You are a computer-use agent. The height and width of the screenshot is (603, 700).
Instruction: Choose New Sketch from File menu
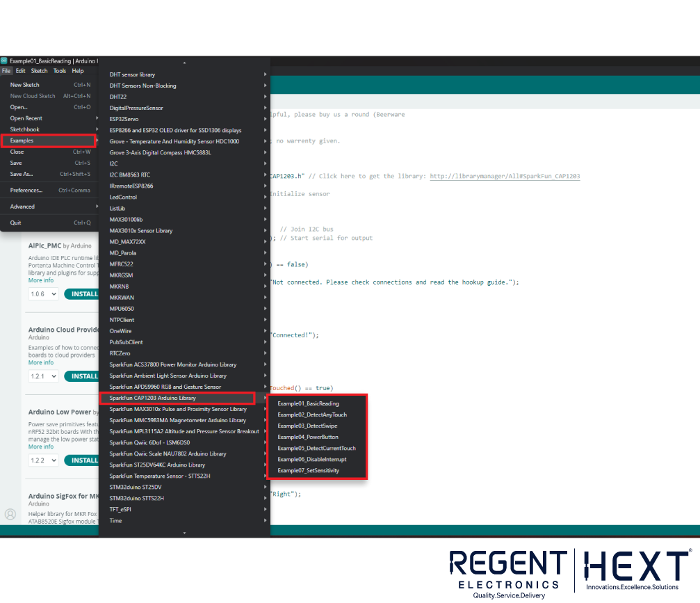pyautogui.click(x=49, y=85)
